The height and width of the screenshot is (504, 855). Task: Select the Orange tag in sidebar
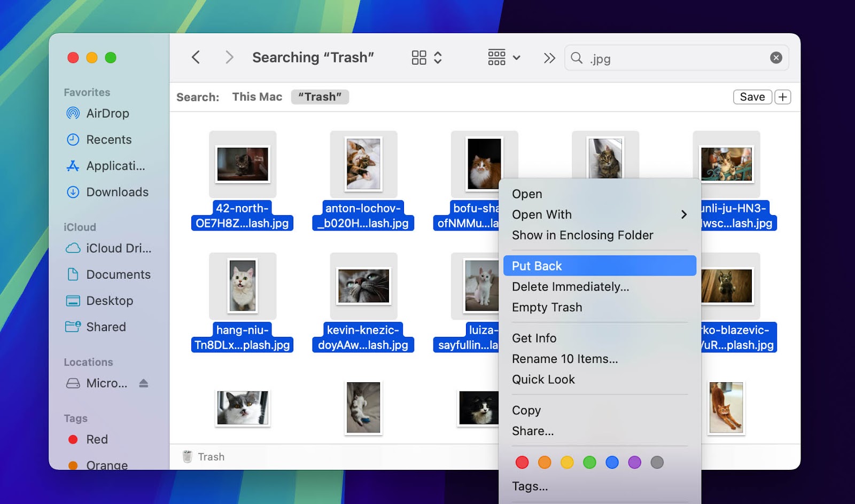[x=106, y=464]
